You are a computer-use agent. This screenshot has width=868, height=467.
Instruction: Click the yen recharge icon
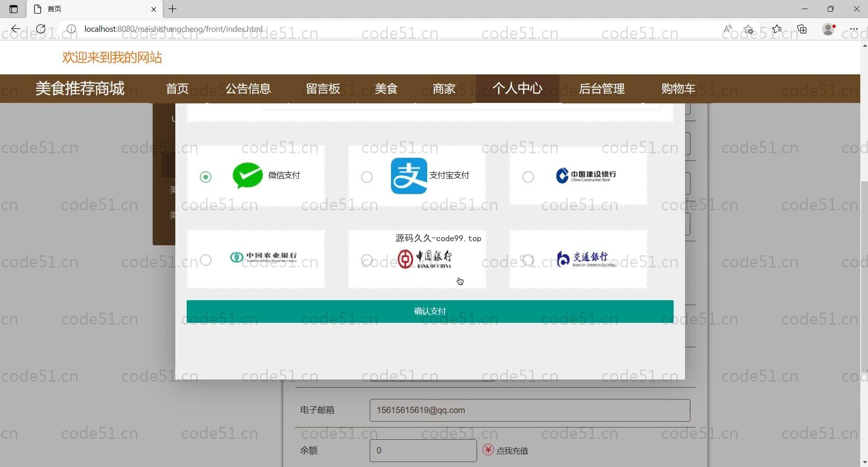(x=488, y=450)
